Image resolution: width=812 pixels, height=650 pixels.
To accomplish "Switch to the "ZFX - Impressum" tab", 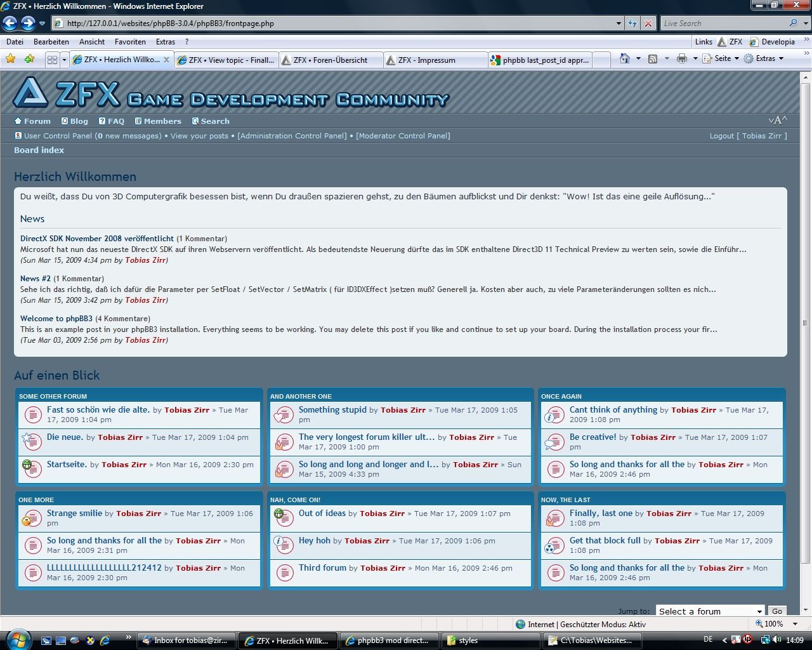I will coord(428,60).
